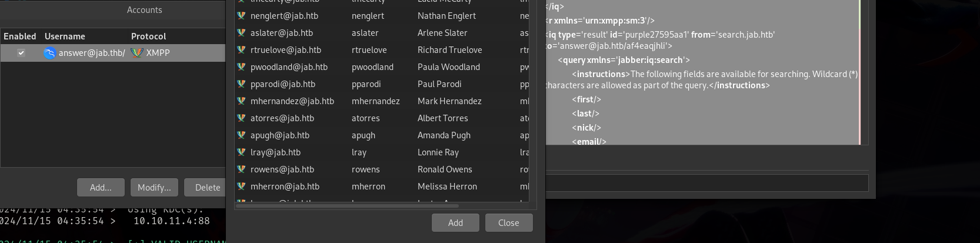The height and width of the screenshot is (243, 980).
Task: Close the search results dialog
Action: 508,223
